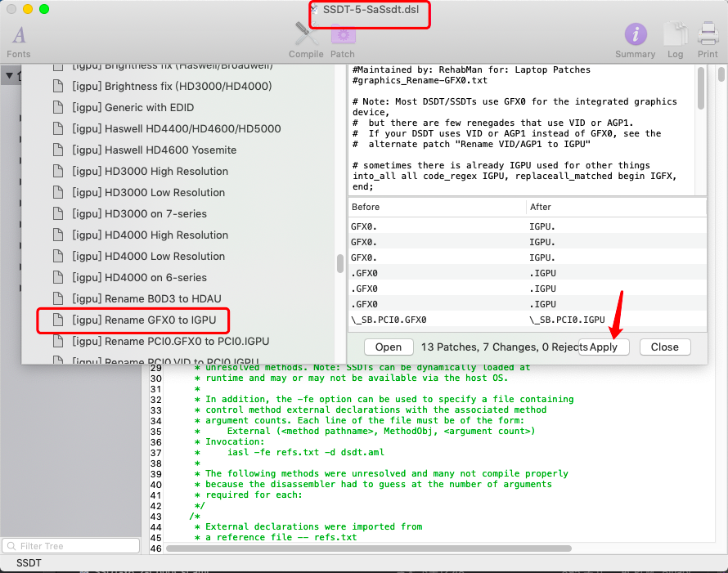Click file icon beside Rename GFX0 to IGPU
This screenshot has height=573, width=728.
click(58, 320)
